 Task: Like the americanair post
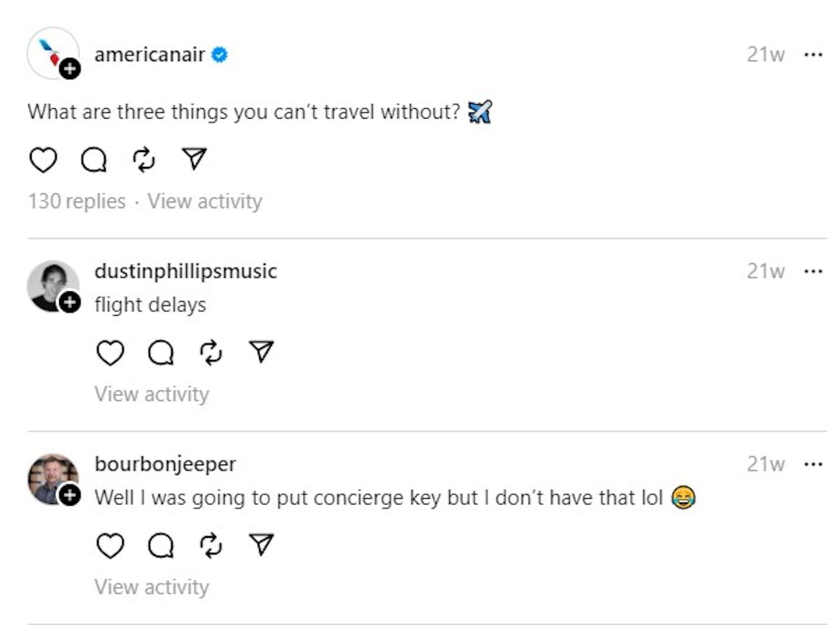43,160
